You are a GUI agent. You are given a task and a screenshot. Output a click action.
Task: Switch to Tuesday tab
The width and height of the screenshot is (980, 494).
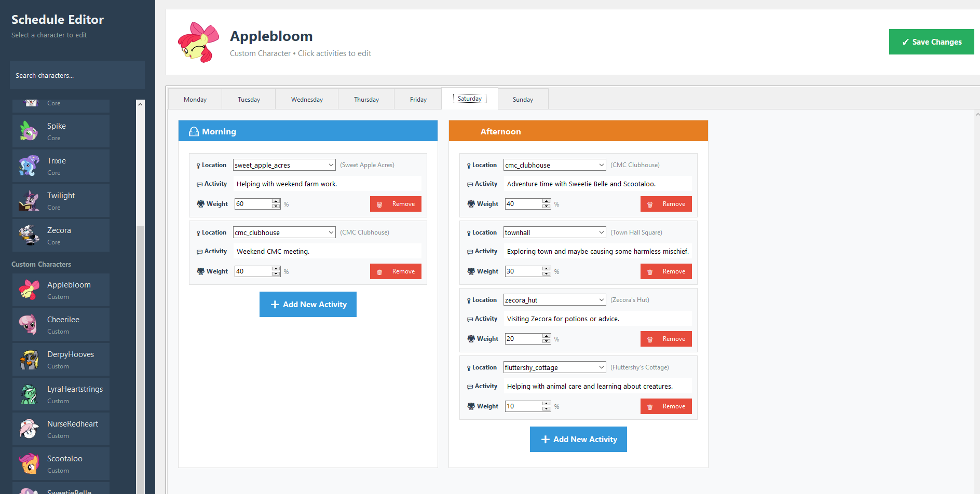(249, 99)
